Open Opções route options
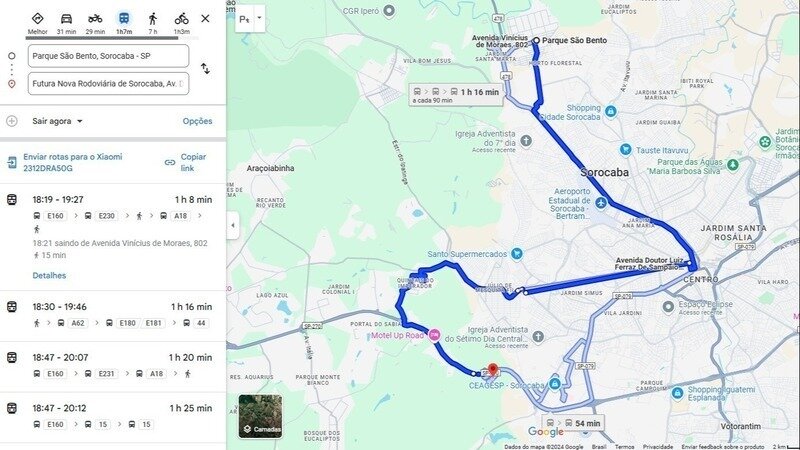 197,121
